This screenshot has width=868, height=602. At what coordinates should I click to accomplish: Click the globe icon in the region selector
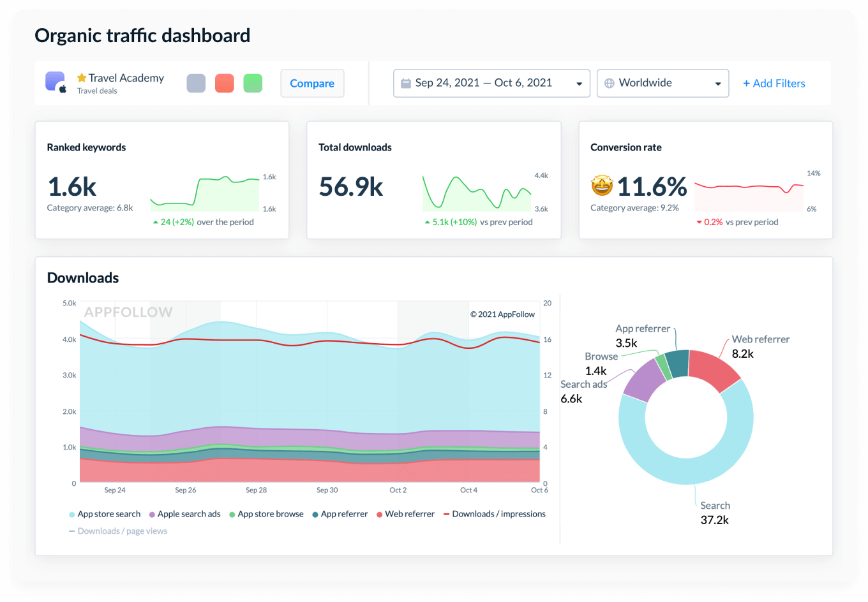click(x=609, y=83)
